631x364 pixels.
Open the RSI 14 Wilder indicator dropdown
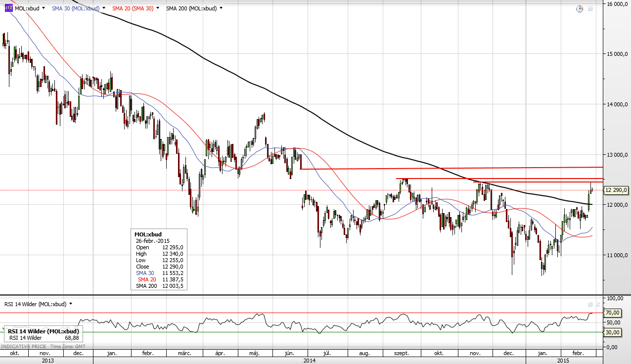[71, 304]
